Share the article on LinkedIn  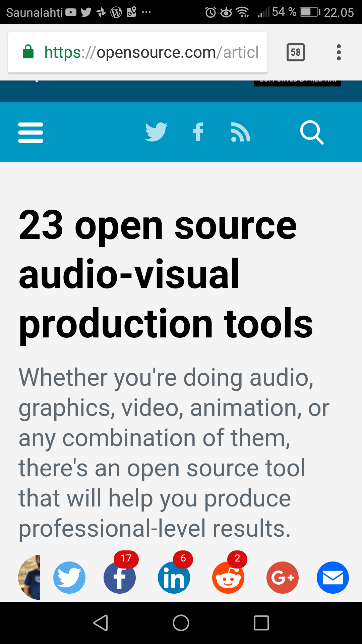(x=174, y=577)
